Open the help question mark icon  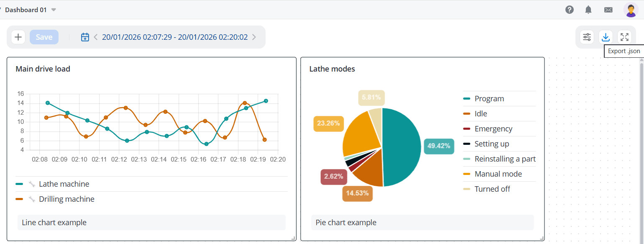tap(570, 10)
